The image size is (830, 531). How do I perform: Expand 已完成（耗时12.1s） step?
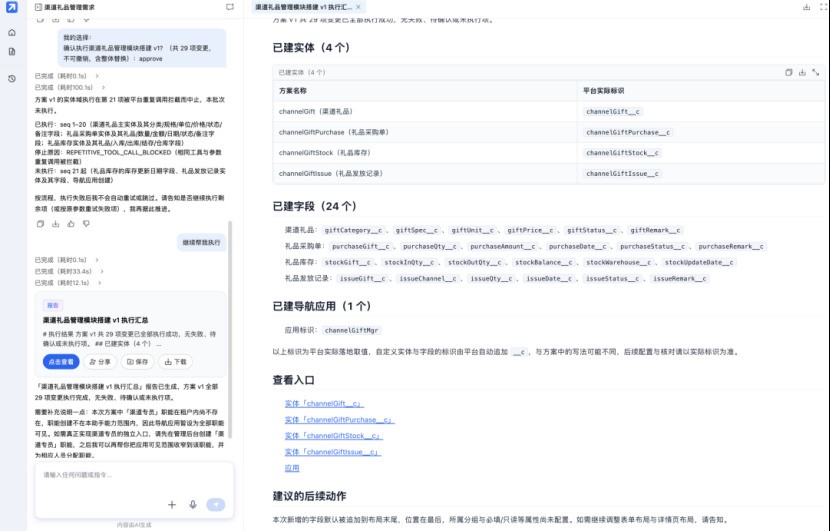(68, 283)
